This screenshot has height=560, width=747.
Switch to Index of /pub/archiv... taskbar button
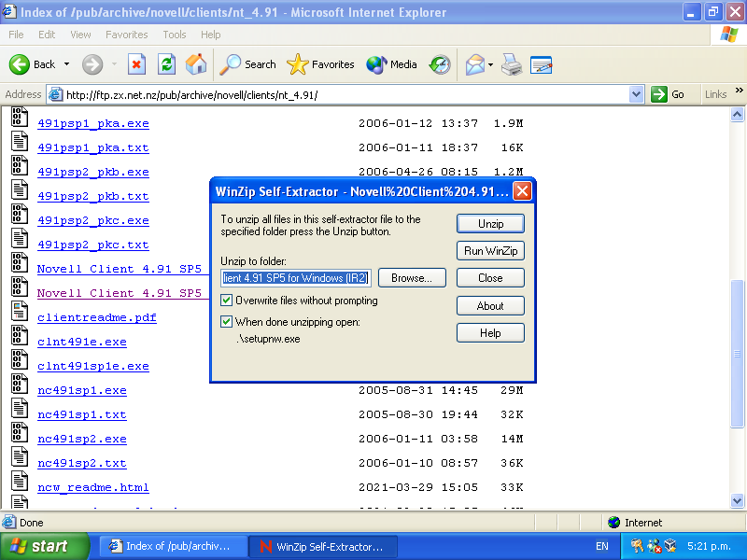tap(173, 546)
